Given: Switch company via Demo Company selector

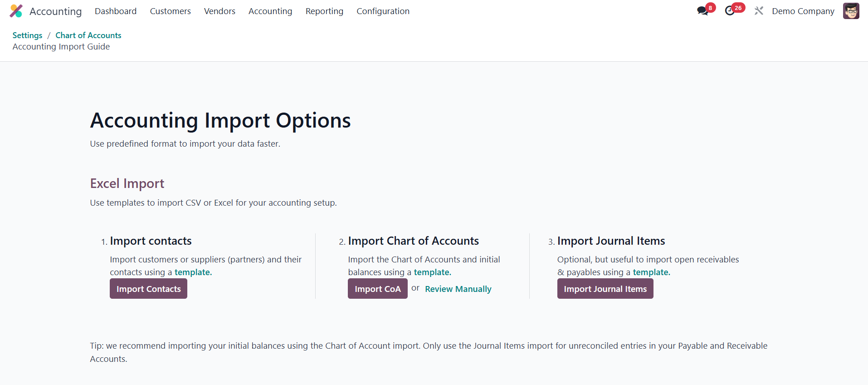Looking at the screenshot, I should (803, 11).
